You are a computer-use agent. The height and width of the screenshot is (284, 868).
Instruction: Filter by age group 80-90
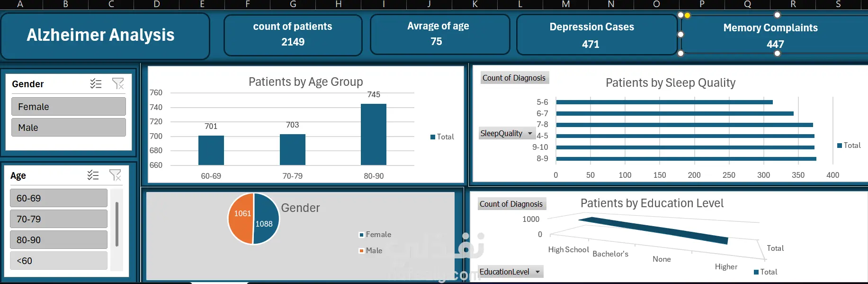59,240
